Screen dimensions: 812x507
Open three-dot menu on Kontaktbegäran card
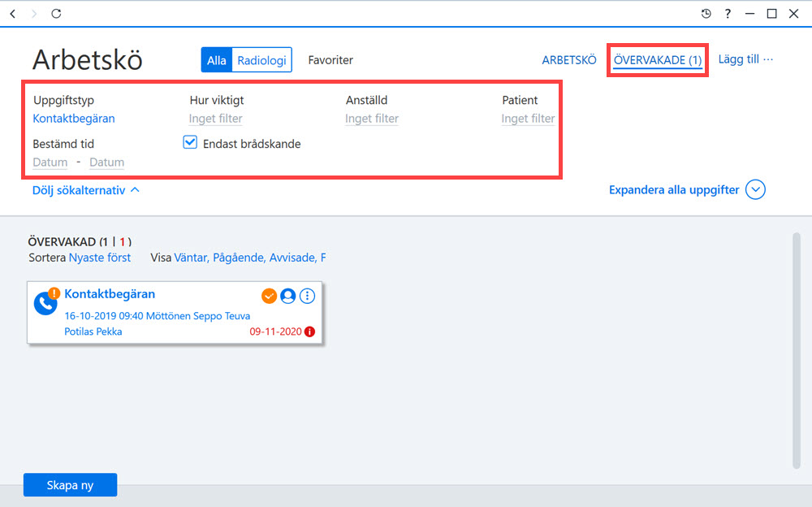point(307,296)
